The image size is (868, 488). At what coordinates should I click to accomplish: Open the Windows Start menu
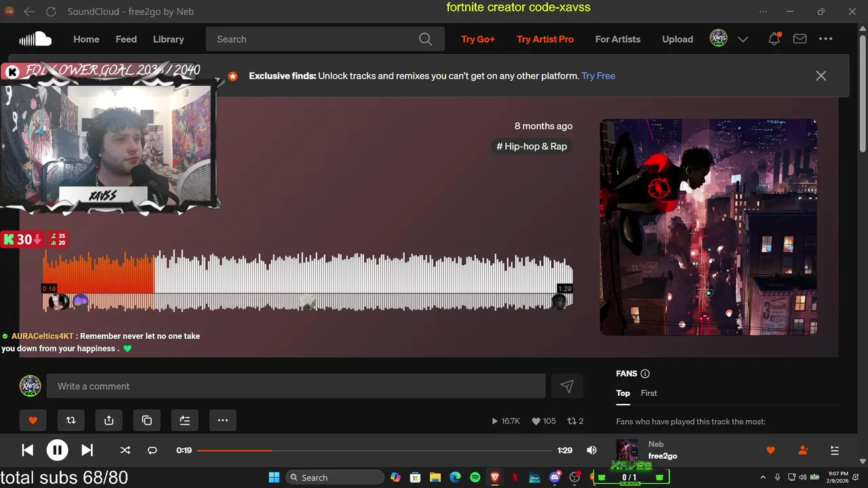(x=274, y=477)
